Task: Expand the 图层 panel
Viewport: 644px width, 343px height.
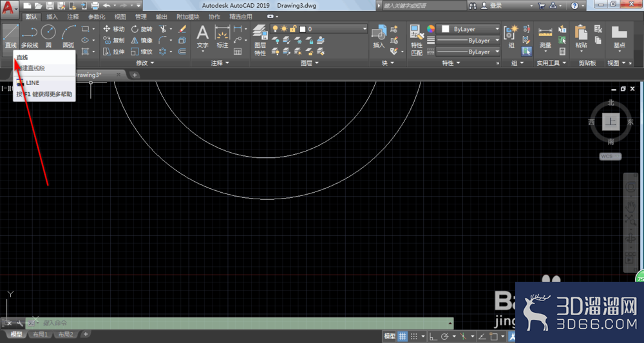Action: pos(309,63)
